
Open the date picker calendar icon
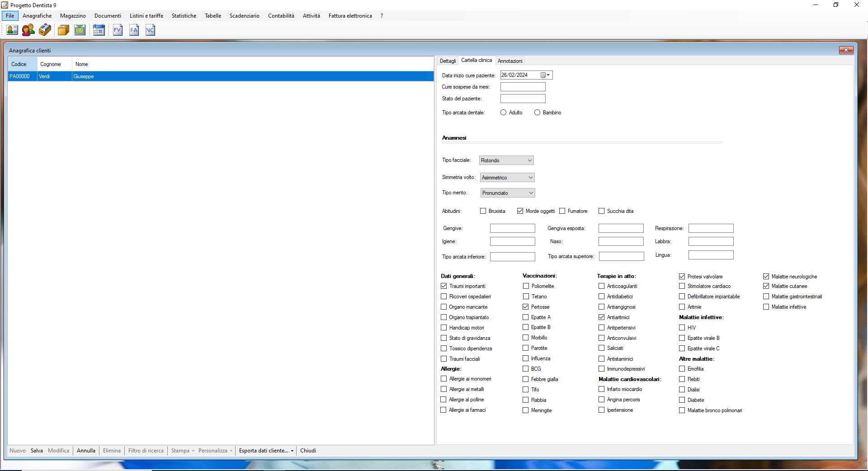(543, 75)
